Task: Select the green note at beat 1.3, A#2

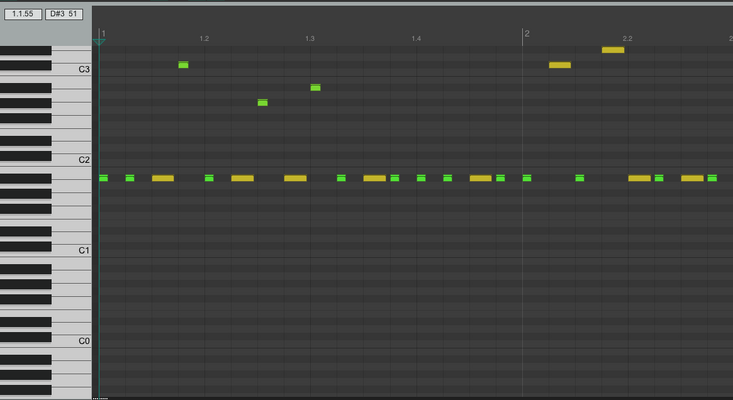Action: click(x=316, y=87)
